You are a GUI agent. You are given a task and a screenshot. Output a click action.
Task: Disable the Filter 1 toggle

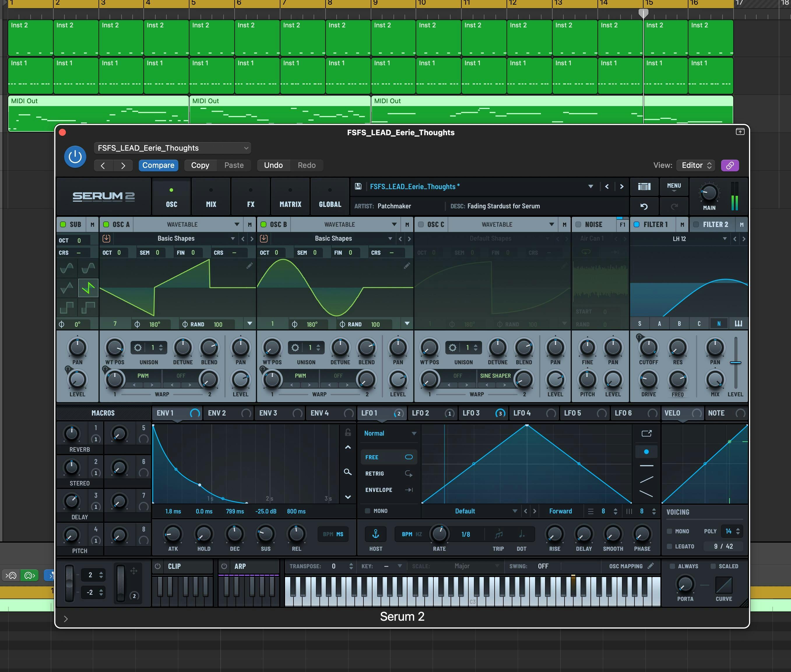pos(636,224)
